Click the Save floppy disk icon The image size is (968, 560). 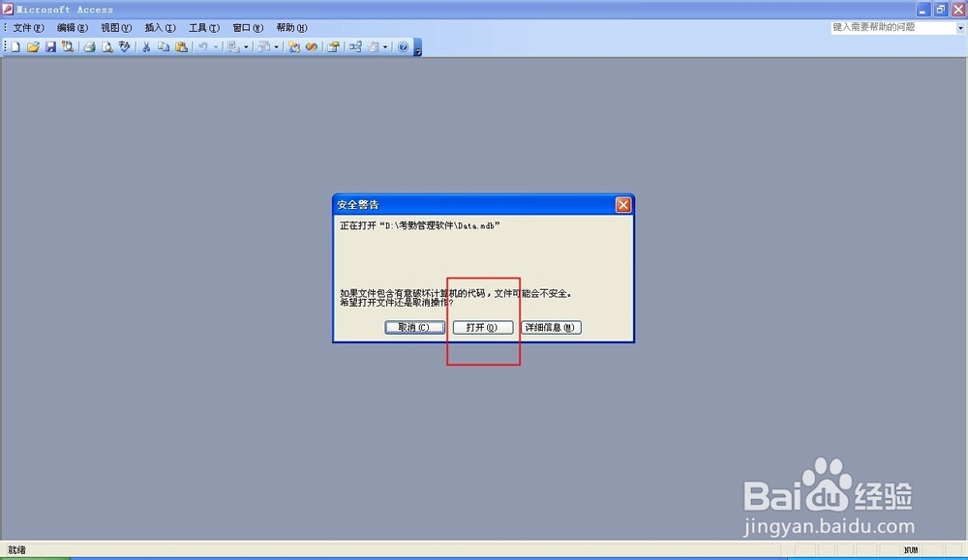point(50,46)
